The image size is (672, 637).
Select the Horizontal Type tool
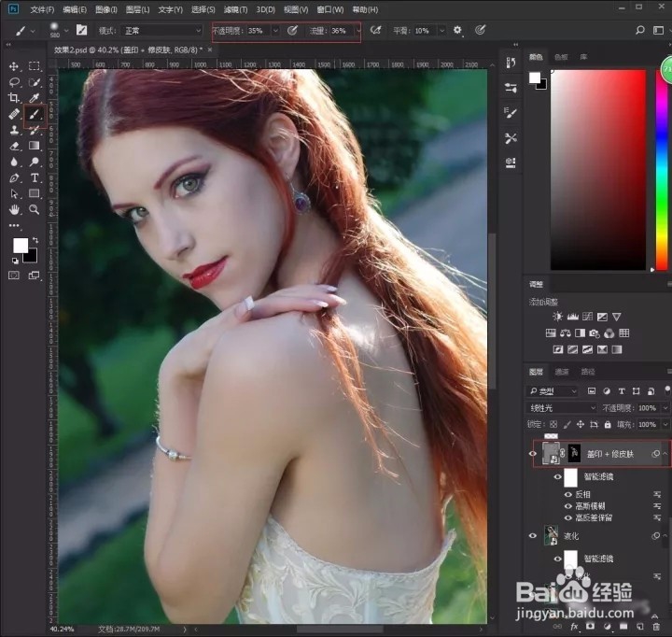35,177
